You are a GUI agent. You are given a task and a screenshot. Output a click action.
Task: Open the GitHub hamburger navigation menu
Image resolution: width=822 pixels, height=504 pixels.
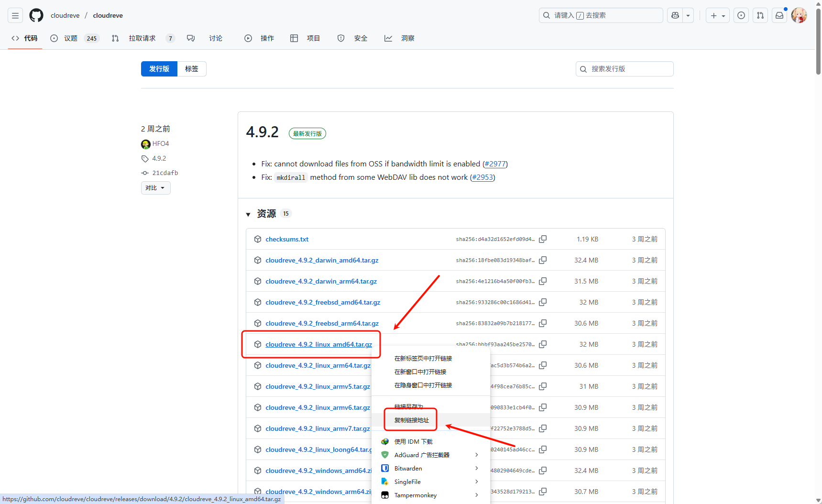tap(15, 16)
